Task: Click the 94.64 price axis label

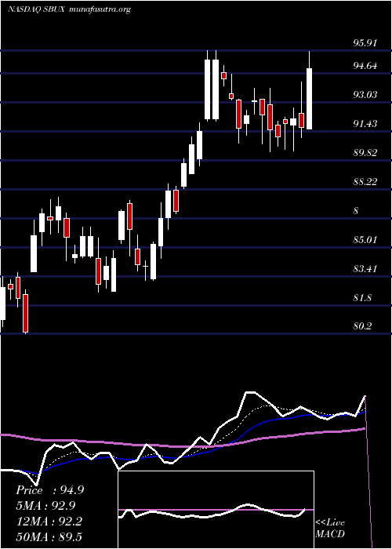Action: tap(365, 65)
